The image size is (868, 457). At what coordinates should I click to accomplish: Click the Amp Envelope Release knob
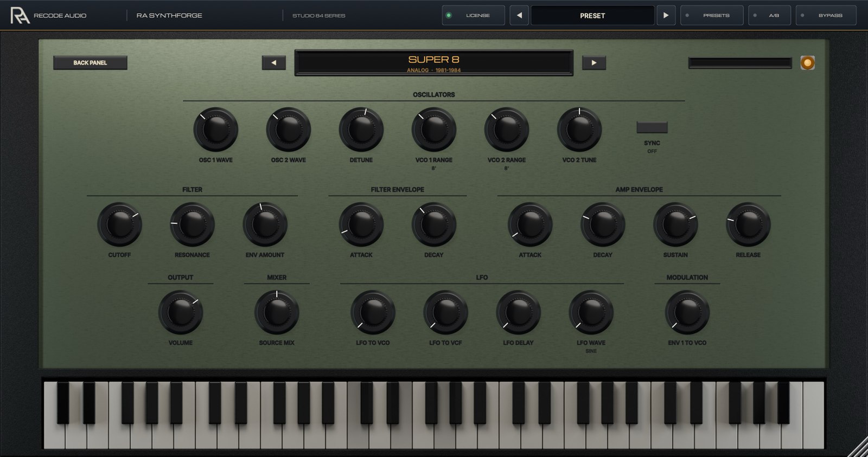748,224
